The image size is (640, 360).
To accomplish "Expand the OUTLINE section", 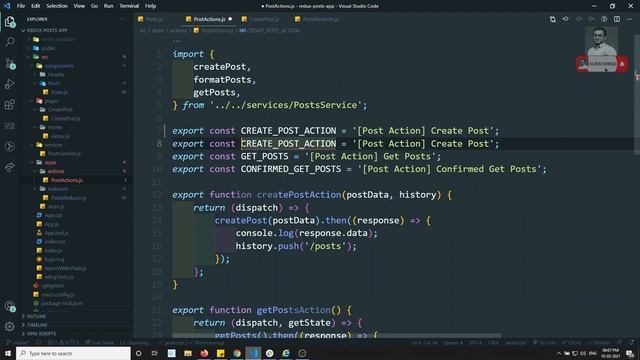I will click(x=36, y=316).
